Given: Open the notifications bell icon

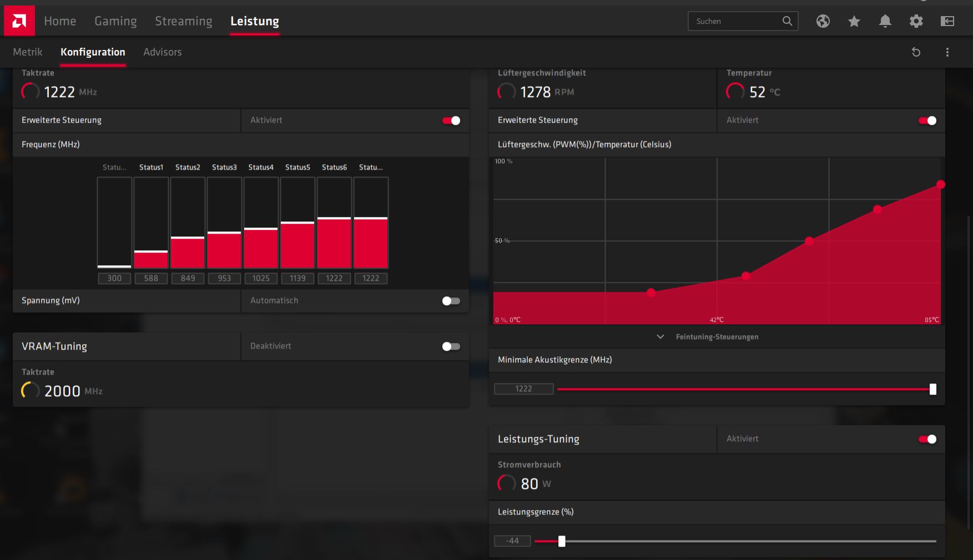Looking at the screenshot, I should pos(885,21).
